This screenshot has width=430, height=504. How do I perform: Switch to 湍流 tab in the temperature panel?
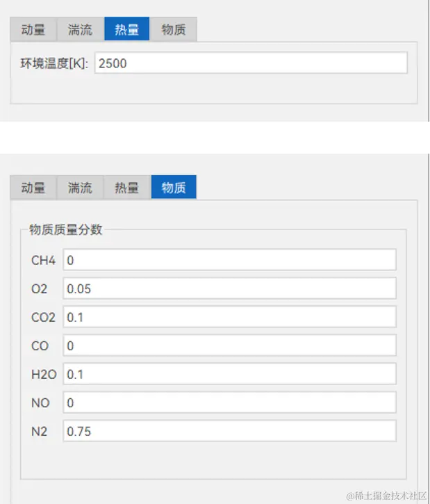(x=81, y=30)
